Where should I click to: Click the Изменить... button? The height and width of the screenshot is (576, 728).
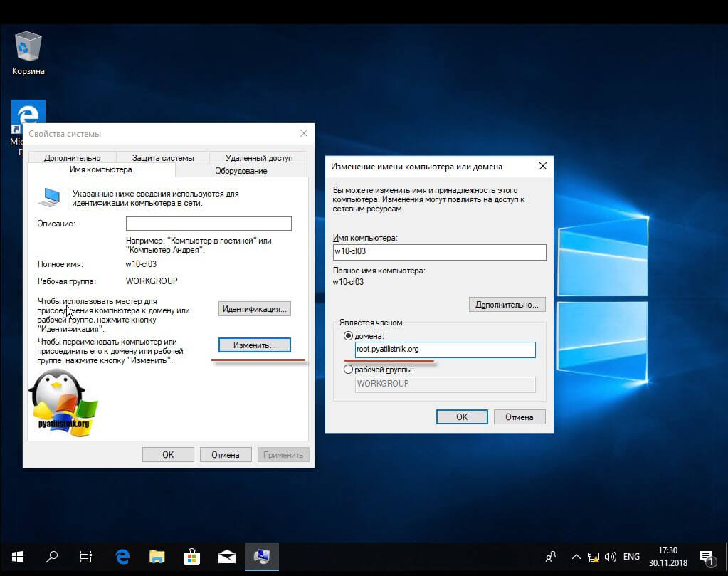tap(255, 345)
